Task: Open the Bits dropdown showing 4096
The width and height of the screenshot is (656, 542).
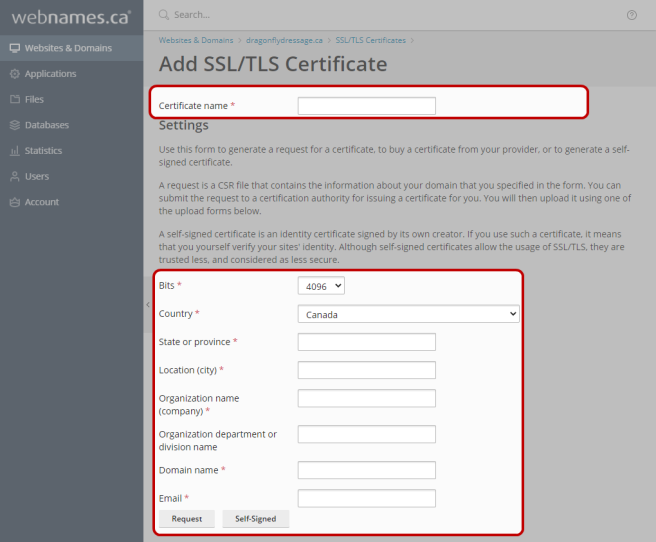Action: tap(321, 286)
